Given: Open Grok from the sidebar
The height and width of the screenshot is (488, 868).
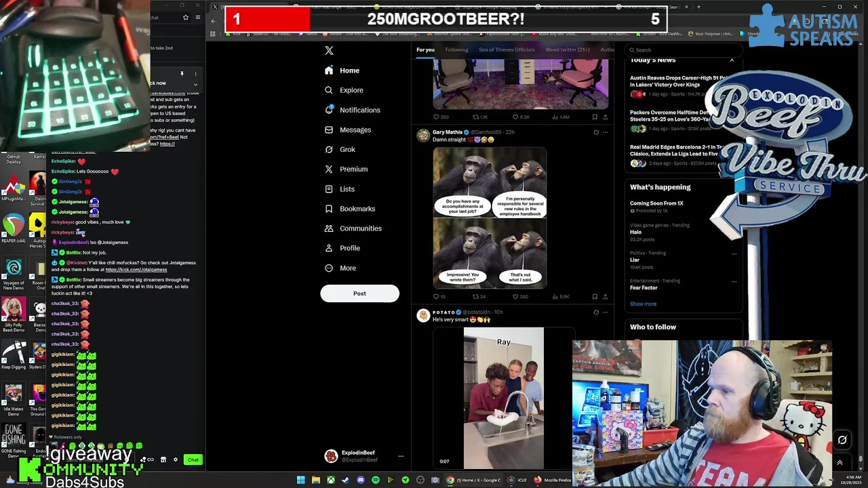Looking at the screenshot, I should click(340, 149).
